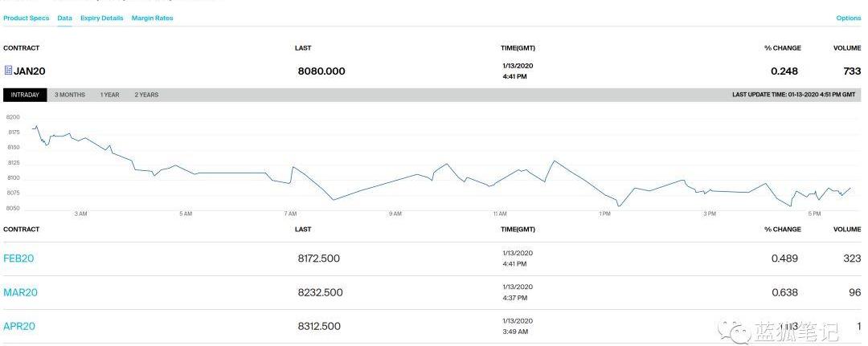Click the JAN20 contract name
The width and height of the screenshot is (868, 346).
[30, 71]
